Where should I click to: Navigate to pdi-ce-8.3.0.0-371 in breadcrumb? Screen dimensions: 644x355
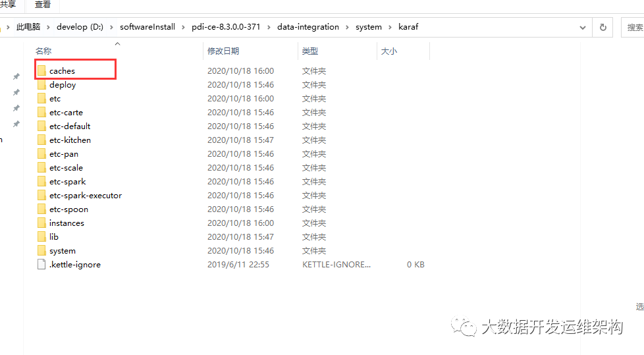click(x=226, y=27)
